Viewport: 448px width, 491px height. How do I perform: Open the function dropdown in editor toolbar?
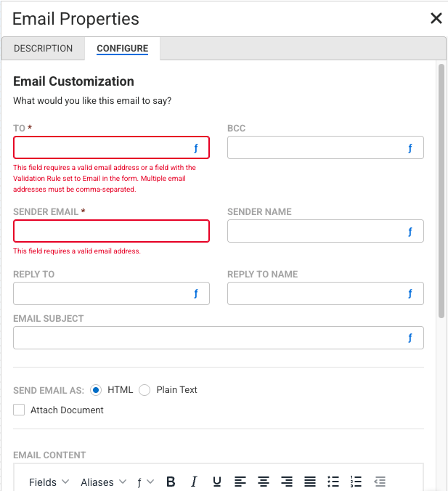(145, 482)
